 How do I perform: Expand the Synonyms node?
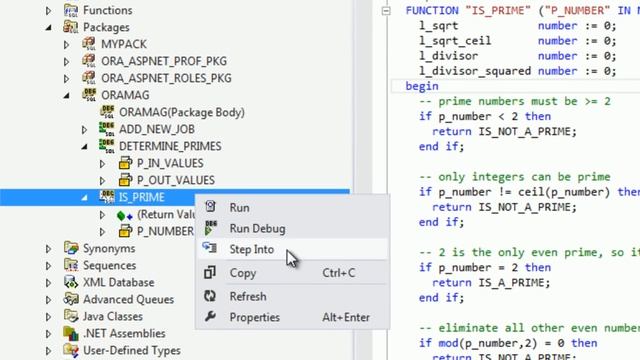point(48,249)
